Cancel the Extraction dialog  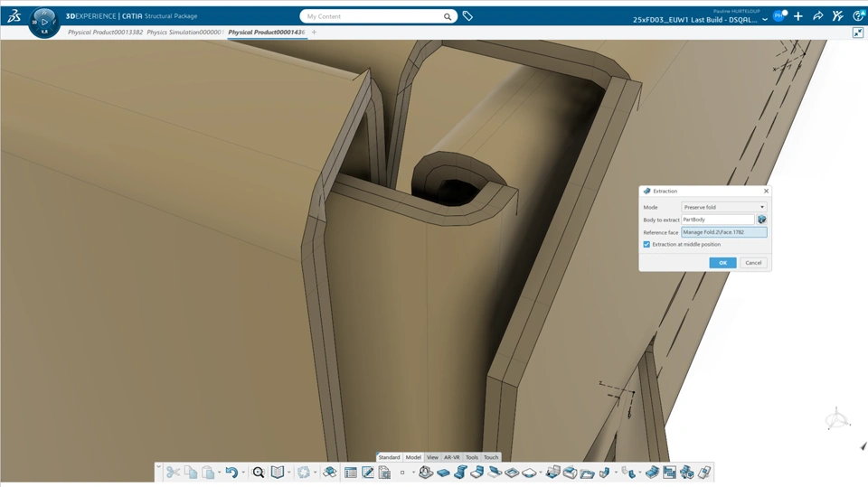[753, 263]
